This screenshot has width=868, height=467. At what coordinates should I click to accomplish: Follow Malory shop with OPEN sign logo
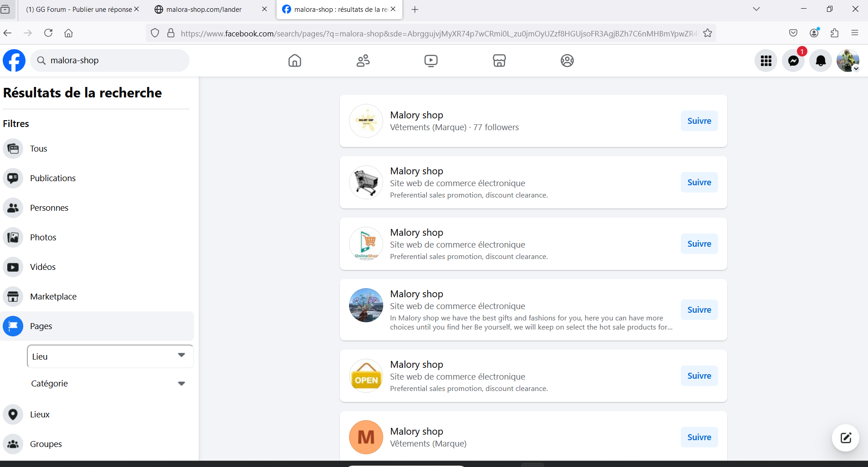point(699,376)
